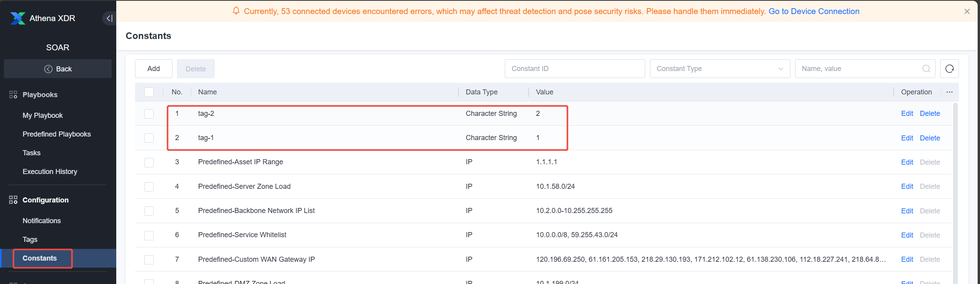This screenshot has width=980, height=284.
Task: Click the Back button in the SOAR sidebar
Action: click(58, 69)
